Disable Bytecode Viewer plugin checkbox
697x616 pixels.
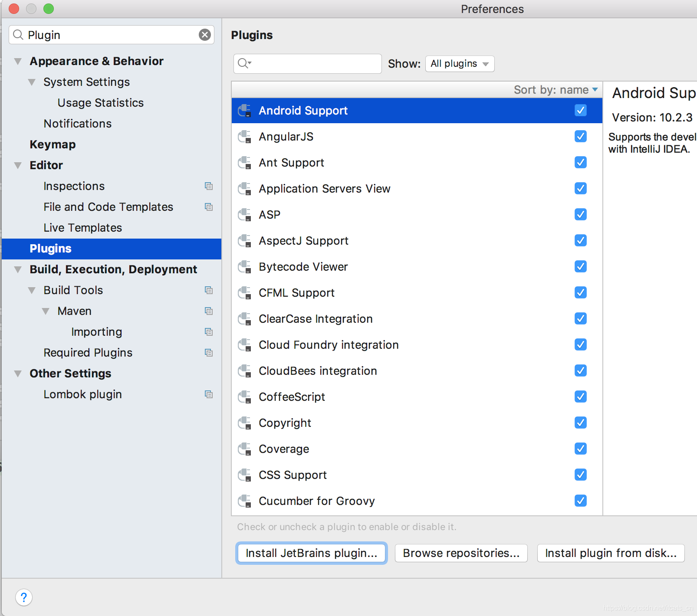coord(581,266)
